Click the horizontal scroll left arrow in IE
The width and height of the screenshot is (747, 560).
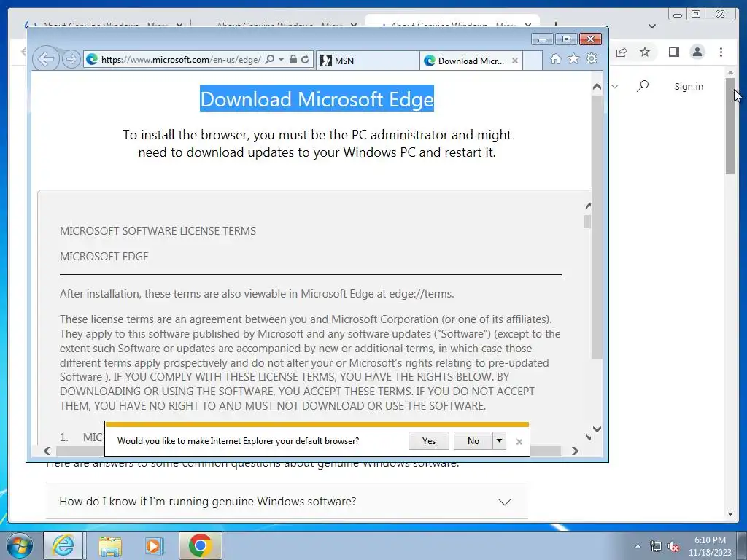coord(47,451)
